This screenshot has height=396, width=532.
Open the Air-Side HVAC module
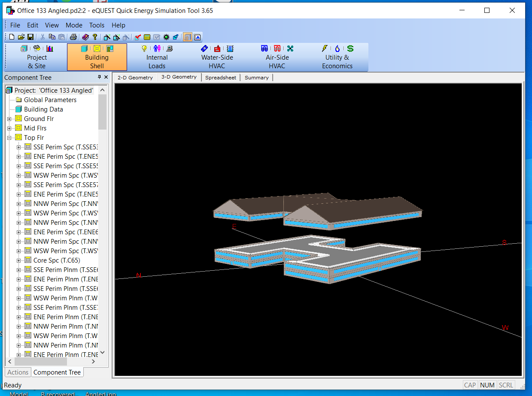click(277, 57)
